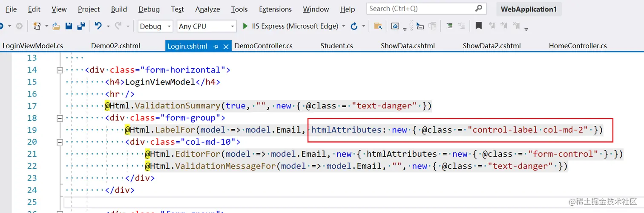Viewport: 644px width, 213px height.
Task: Click the Save All icon
Action: pyautogui.click(x=81, y=26)
